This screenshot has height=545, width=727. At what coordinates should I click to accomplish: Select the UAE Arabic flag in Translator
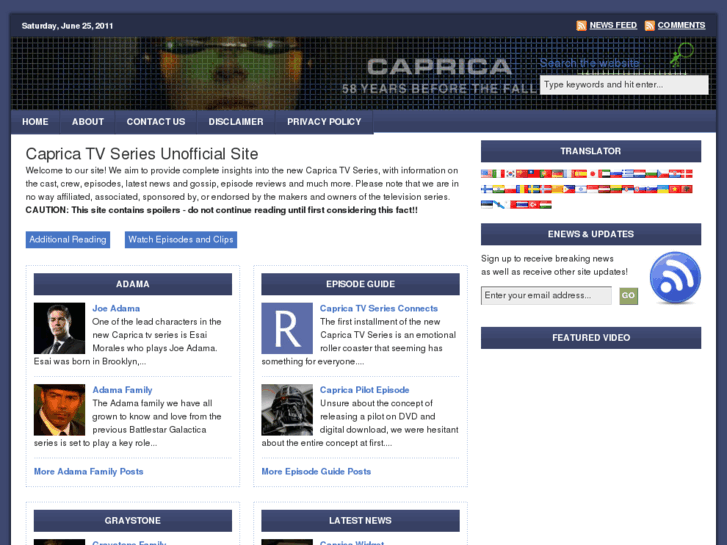coord(604,174)
